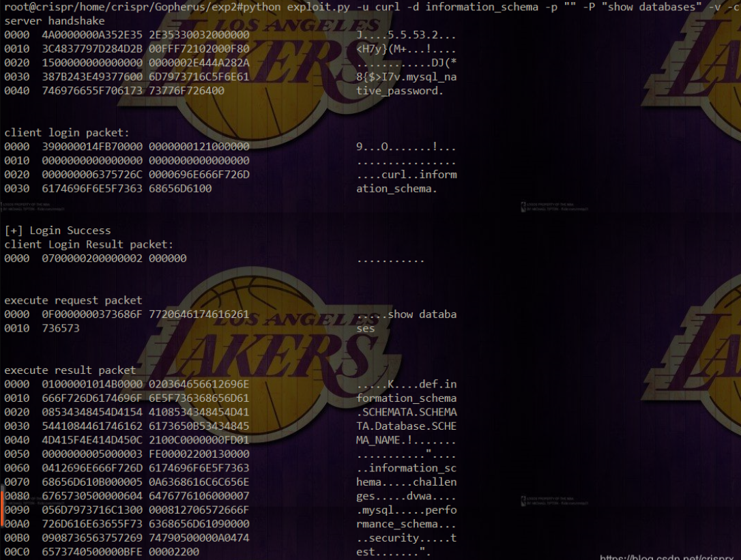Click the 'execute result packet' heading
This screenshot has width=741, height=560.
pos(70,370)
